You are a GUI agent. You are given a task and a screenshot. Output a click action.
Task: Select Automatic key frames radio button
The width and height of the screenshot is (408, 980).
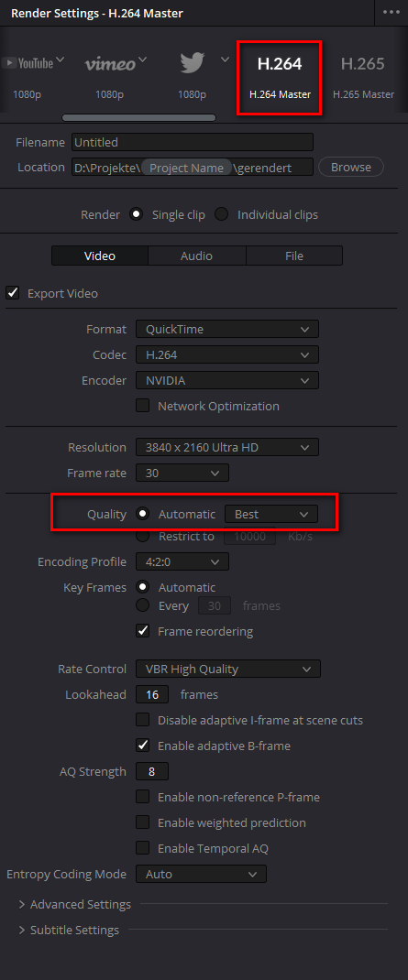(143, 587)
